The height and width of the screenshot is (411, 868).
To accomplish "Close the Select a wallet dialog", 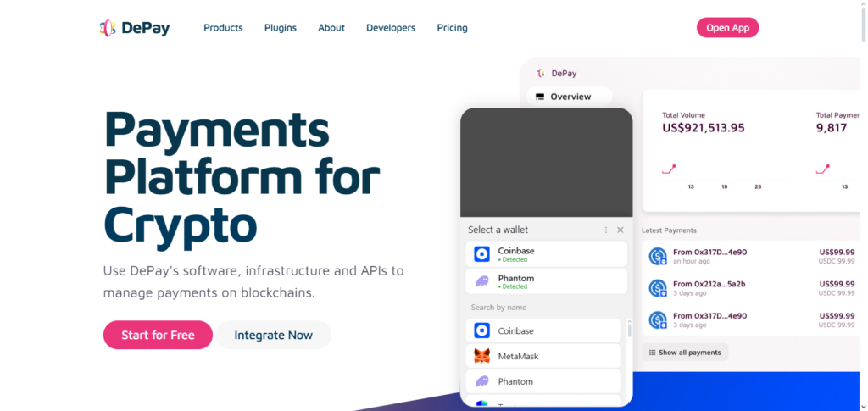I will pos(620,230).
